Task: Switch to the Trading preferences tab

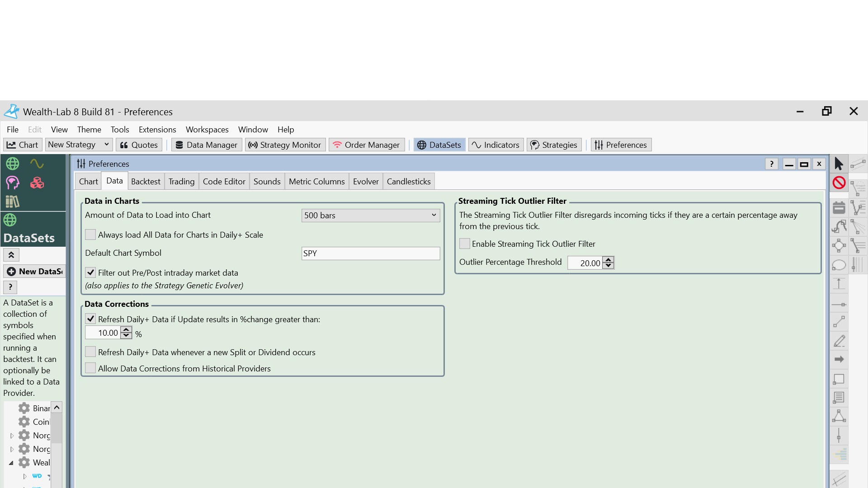Action: tap(181, 182)
